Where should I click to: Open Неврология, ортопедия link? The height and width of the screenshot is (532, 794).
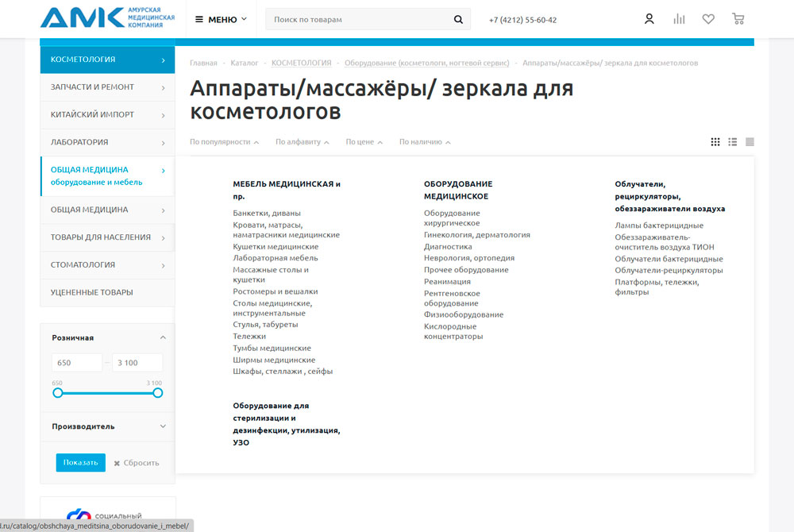[469, 257]
